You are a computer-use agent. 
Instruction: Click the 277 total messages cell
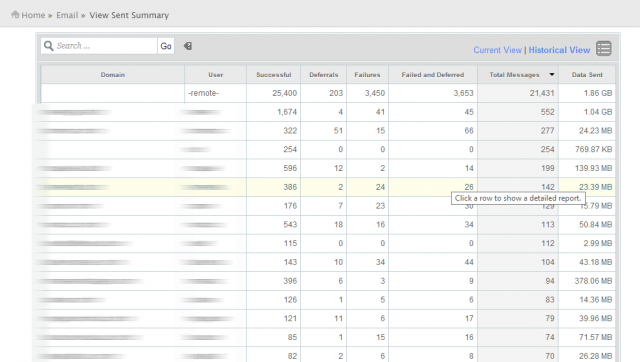[x=518, y=131]
